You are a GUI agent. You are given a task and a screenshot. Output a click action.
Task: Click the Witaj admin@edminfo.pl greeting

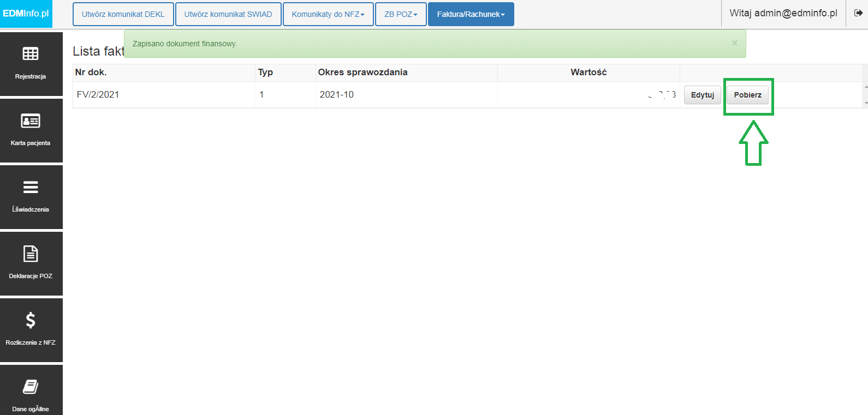[783, 13]
